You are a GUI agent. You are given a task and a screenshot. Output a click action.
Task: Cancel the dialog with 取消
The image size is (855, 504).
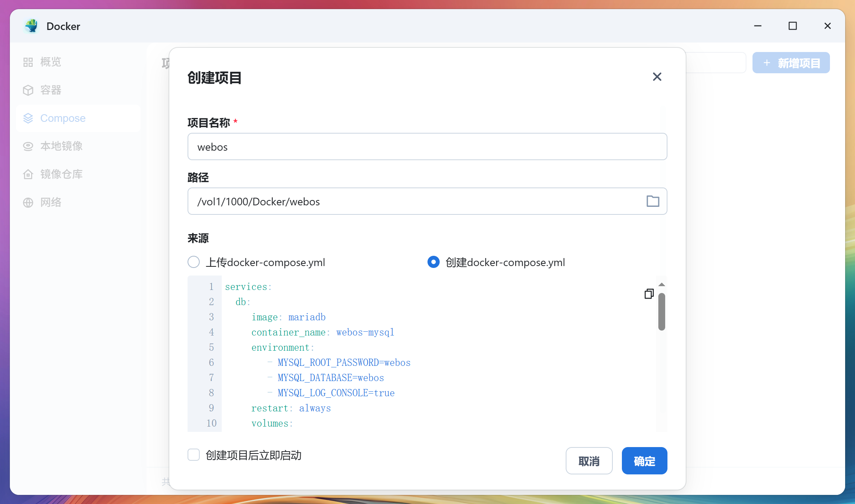pos(589,460)
